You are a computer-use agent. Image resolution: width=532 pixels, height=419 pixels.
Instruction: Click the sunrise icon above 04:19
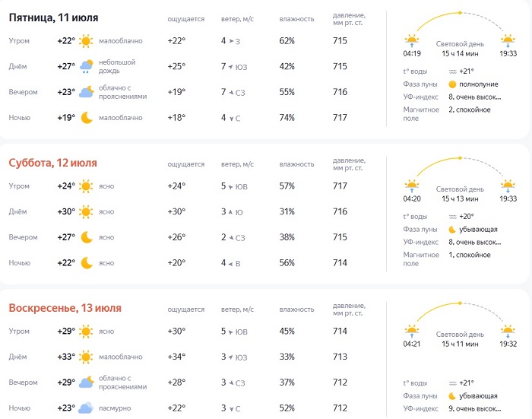click(x=412, y=40)
